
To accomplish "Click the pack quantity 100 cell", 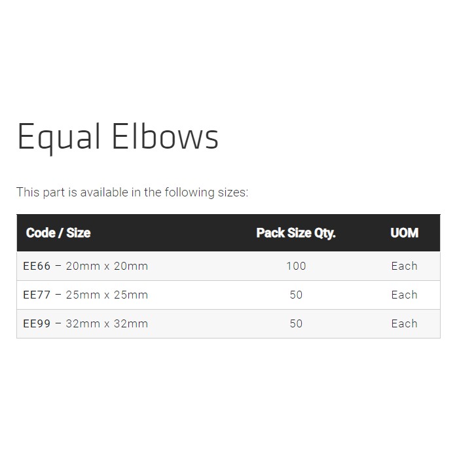I will pos(296,266).
